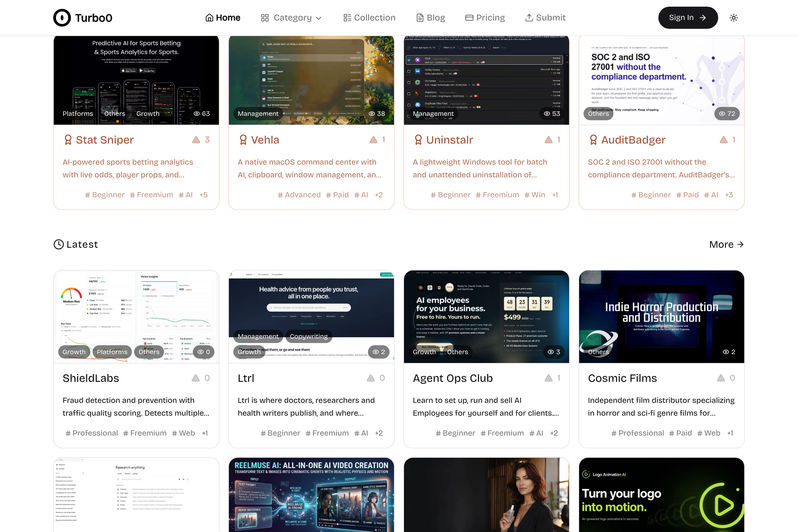Select Management category tag on Uninstalr
The height and width of the screenshot is (532, 798).
click(433, 114)
